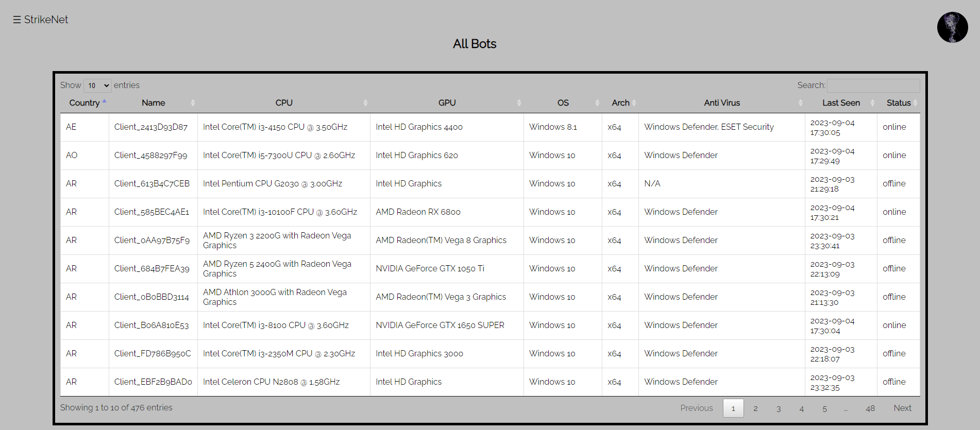Viewport: 980px width, 430px height.
Task: Click Intel Core i5-7300U CPU cell
Action: pyautogui.click(x=284, y=156)
